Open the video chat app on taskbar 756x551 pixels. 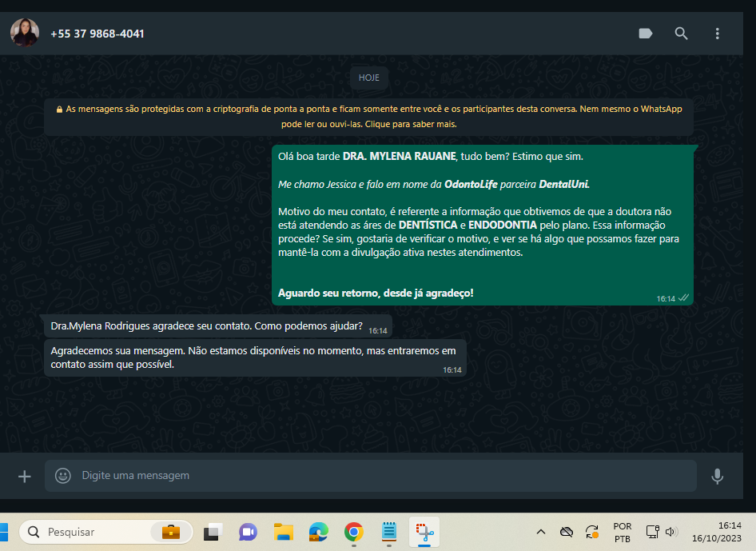248,532
